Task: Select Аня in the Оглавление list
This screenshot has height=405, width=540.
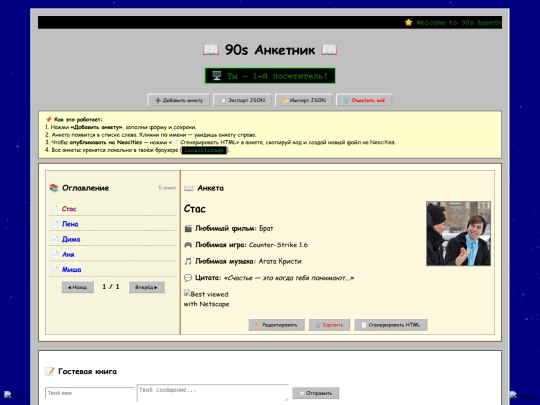Action: tap(68, 254)
